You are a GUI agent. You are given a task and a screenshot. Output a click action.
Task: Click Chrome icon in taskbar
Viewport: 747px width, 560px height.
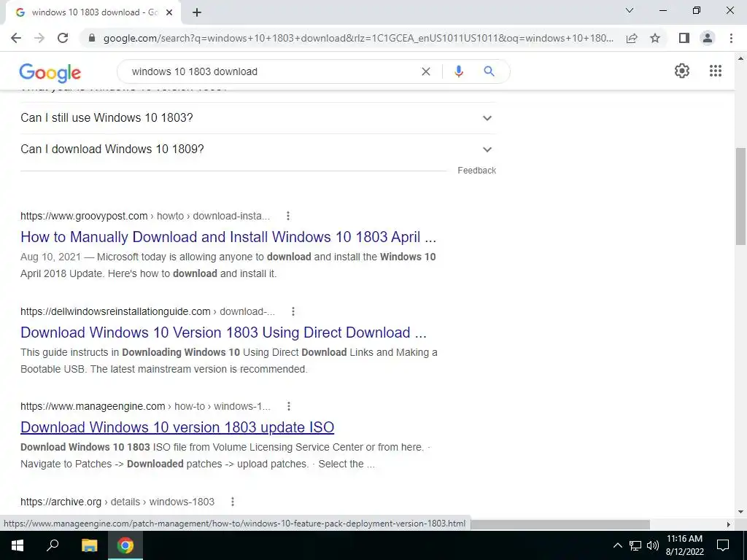coord(125,545)
